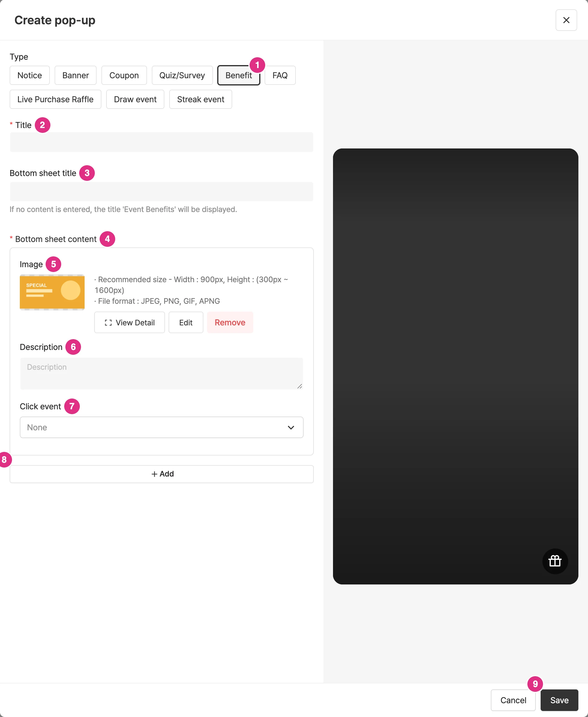Screen dimensions: 588x717
Task: Pick the Quiz/Survey type
Action: coord(182,75)
